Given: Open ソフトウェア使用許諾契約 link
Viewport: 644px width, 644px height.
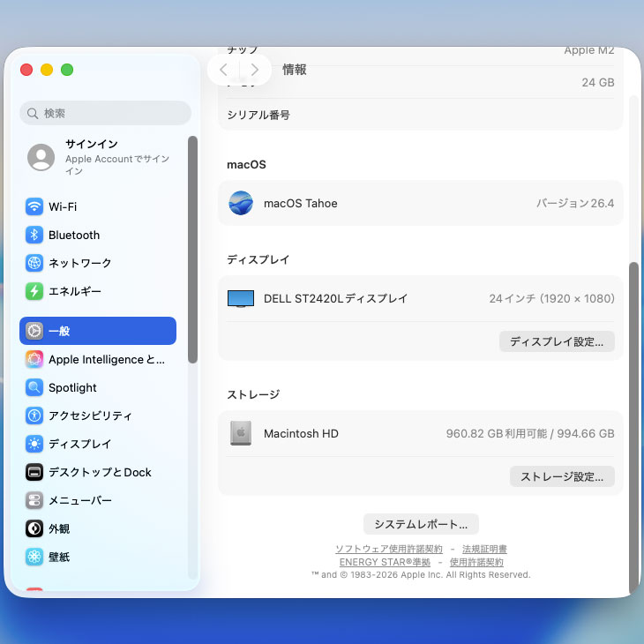Looking at the screenshot, I should click(389, 549).
